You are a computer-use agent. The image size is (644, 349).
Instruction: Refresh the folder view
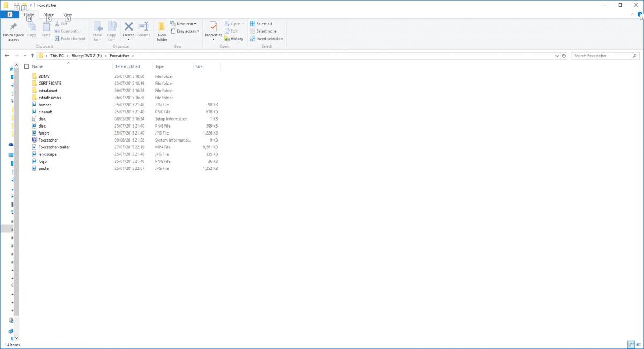(564, 56)
